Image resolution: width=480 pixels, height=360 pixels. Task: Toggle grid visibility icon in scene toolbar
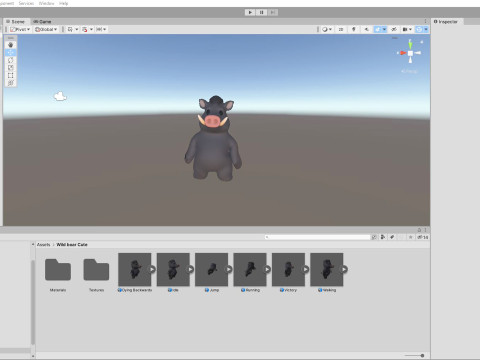coord(70,29)
